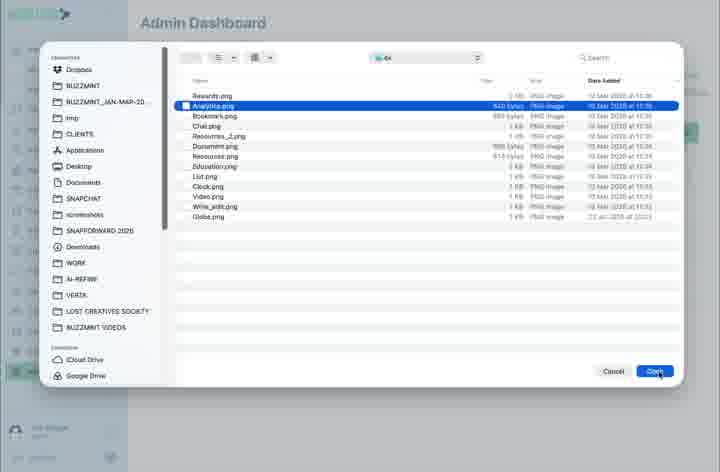Go to the tmp folder in sidebar
720x472 pixels.
[x=66, y=118]
